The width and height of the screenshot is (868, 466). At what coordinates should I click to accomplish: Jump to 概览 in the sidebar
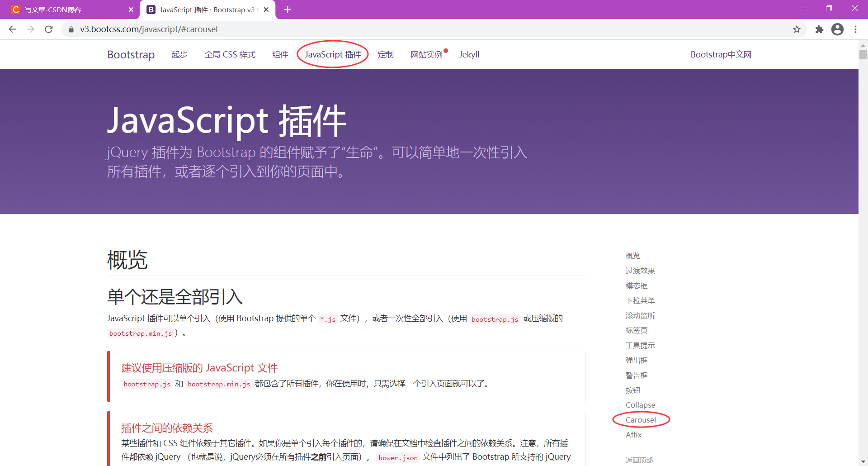(633, 256)
